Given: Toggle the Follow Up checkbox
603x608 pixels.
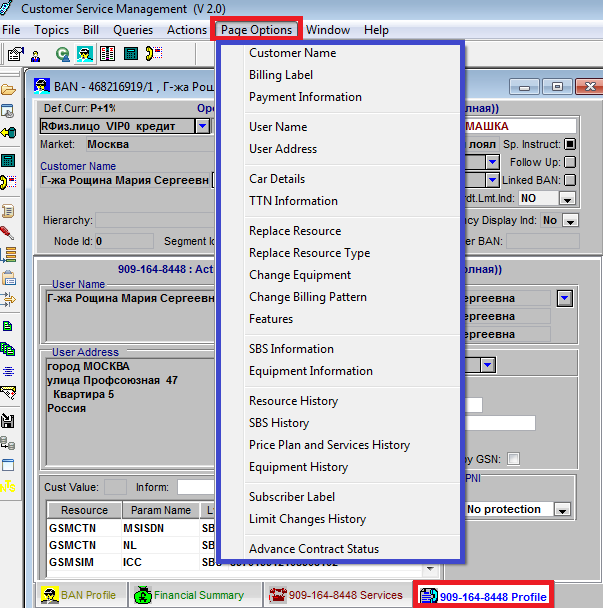Looking at the screenshot, I should [x=570, y=162].
